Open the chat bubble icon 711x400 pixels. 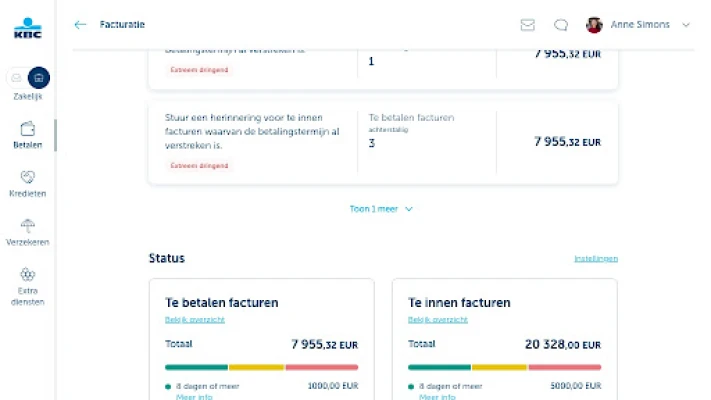(561, 25)
